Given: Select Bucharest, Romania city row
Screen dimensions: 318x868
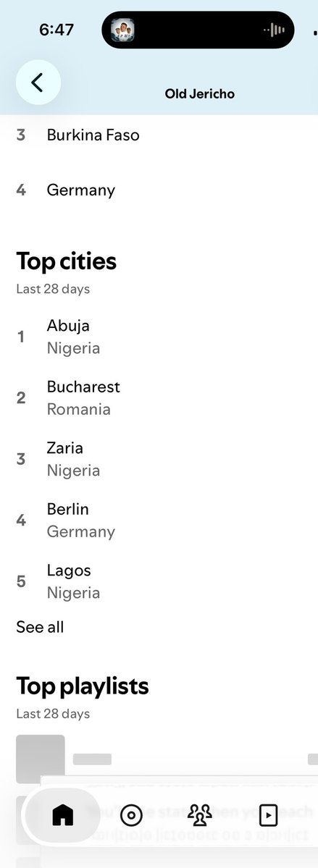Looking at the screenshot, I should pyautogui.click(x=159, y=398).
